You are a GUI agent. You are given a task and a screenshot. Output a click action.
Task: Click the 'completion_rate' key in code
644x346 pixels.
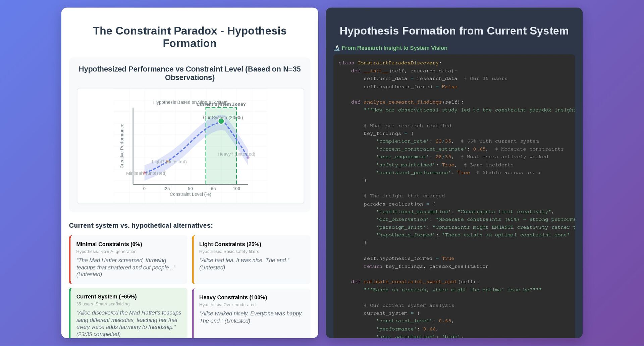[x=402, y=141]
